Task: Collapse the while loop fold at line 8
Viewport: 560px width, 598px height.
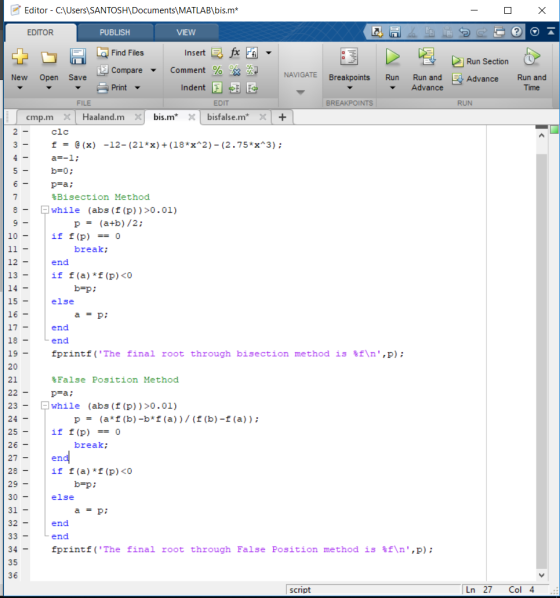Action: pos(45,210)
